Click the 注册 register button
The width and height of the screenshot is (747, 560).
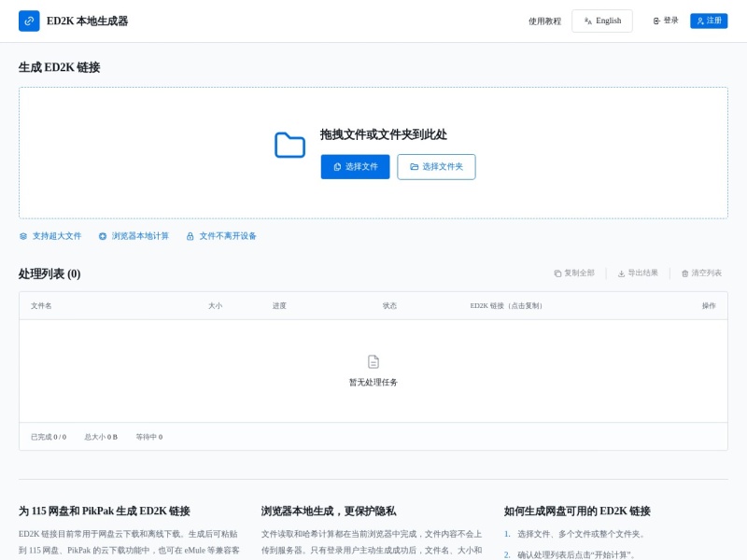(709, 21)
